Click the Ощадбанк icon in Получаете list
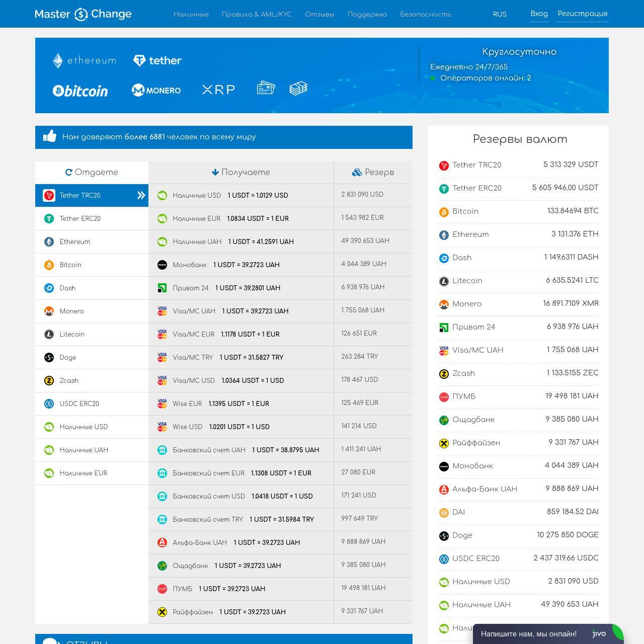The width and height of the screenshot is (644, 644). click(x=162, y=566)
